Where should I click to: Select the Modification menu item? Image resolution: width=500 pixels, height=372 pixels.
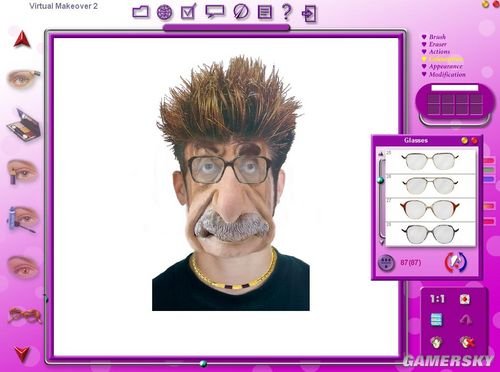tap(447, 74)
